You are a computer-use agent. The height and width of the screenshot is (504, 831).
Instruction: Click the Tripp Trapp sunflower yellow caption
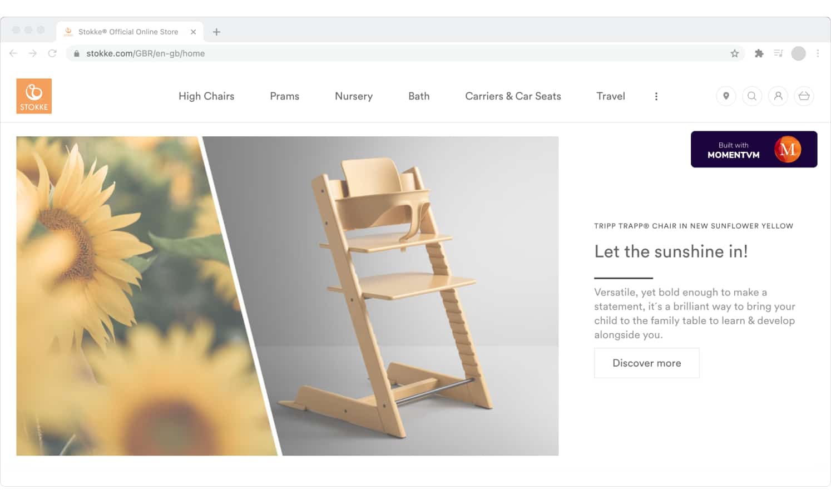coord(694,226)
